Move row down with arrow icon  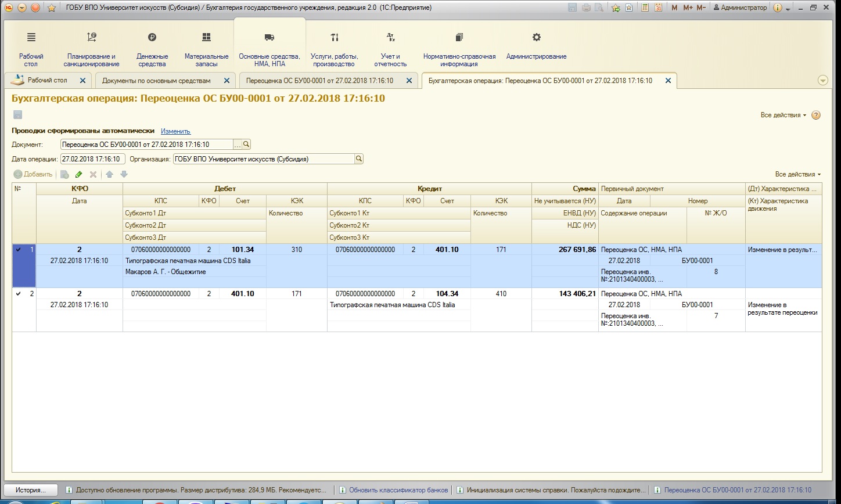click(124, 174)
